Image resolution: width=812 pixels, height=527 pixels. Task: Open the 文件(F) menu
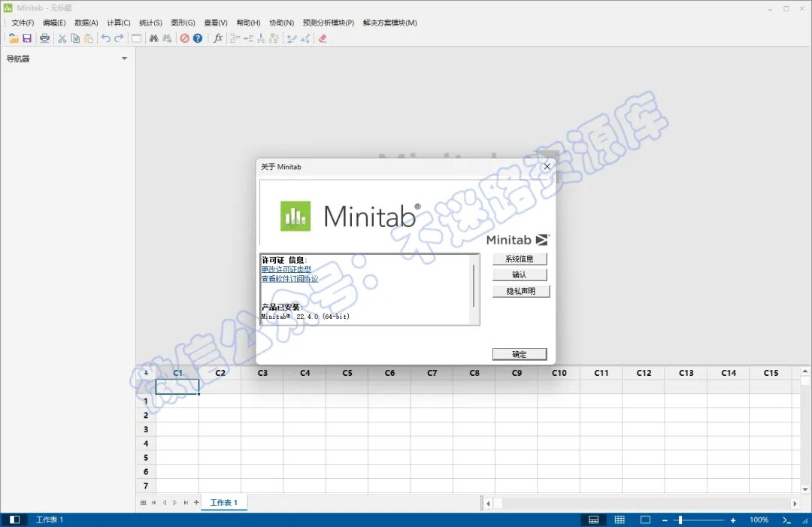(x=23, y=23)
